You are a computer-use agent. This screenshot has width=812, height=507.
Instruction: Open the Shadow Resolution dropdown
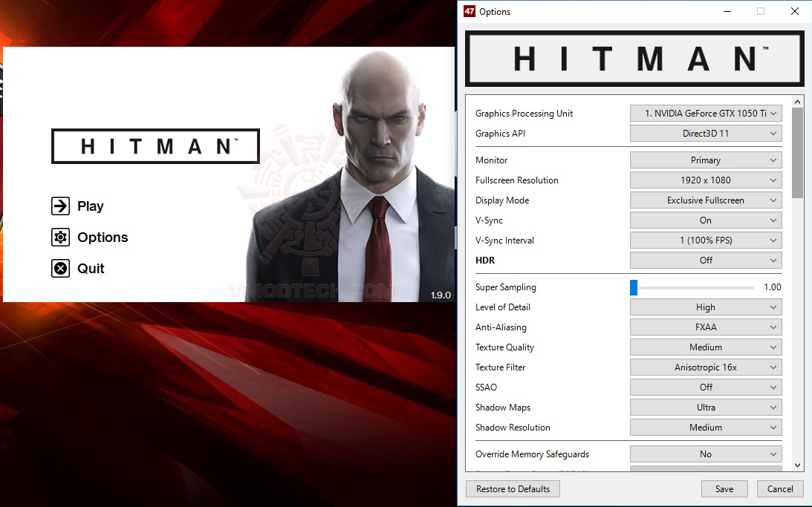(x=706, y=428)
